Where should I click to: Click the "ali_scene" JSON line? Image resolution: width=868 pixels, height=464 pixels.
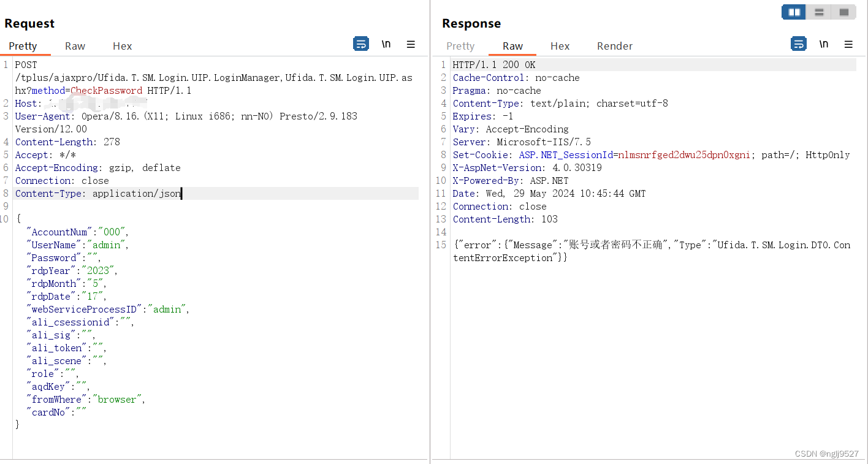[x=66, y=361]
